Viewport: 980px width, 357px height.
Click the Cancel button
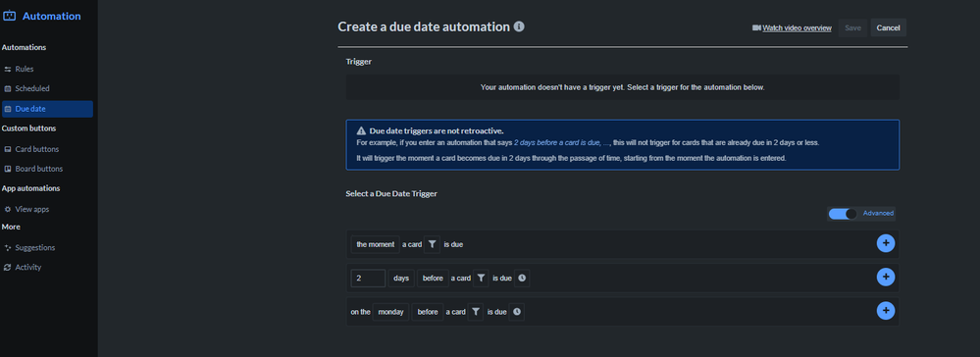coord(888,27)
